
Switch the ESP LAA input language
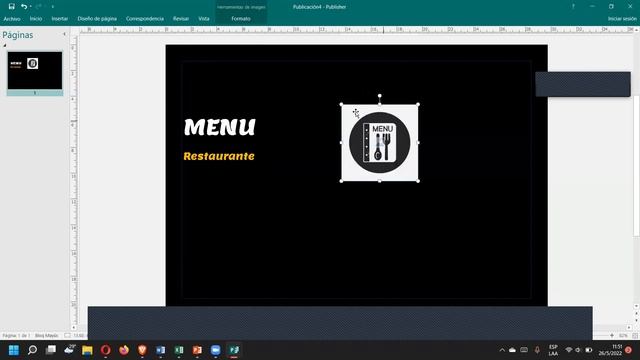click(553, 350)
